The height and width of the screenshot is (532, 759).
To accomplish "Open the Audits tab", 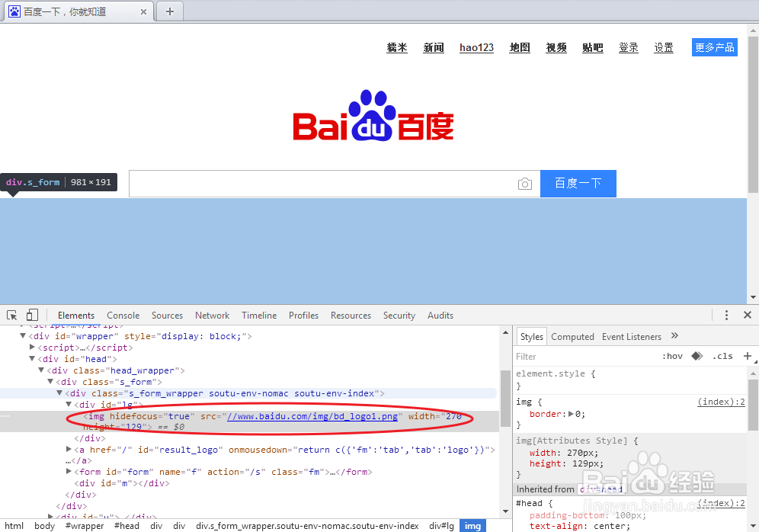I will (440, 315).
